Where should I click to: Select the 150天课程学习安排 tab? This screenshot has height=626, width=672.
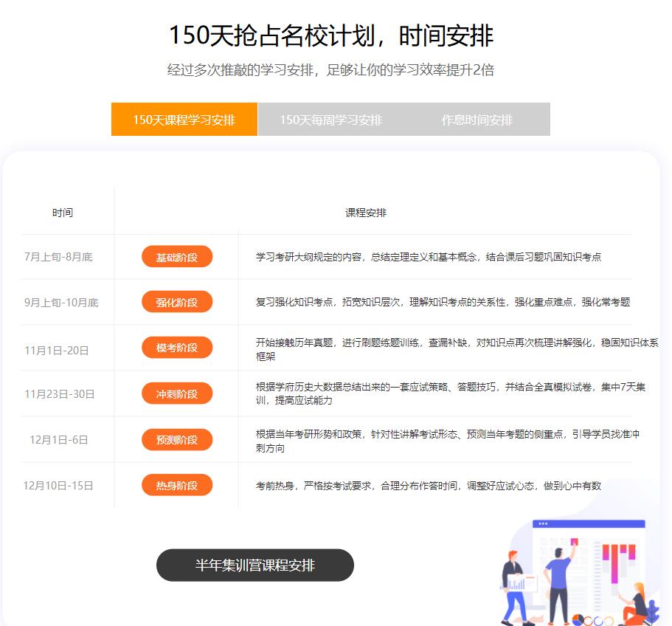184,119
